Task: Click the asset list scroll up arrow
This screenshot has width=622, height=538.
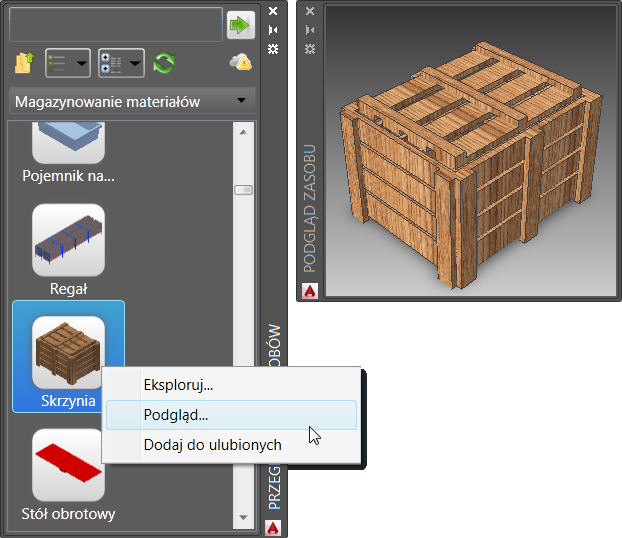Action: pyautogui.click(x=243, y=132)
